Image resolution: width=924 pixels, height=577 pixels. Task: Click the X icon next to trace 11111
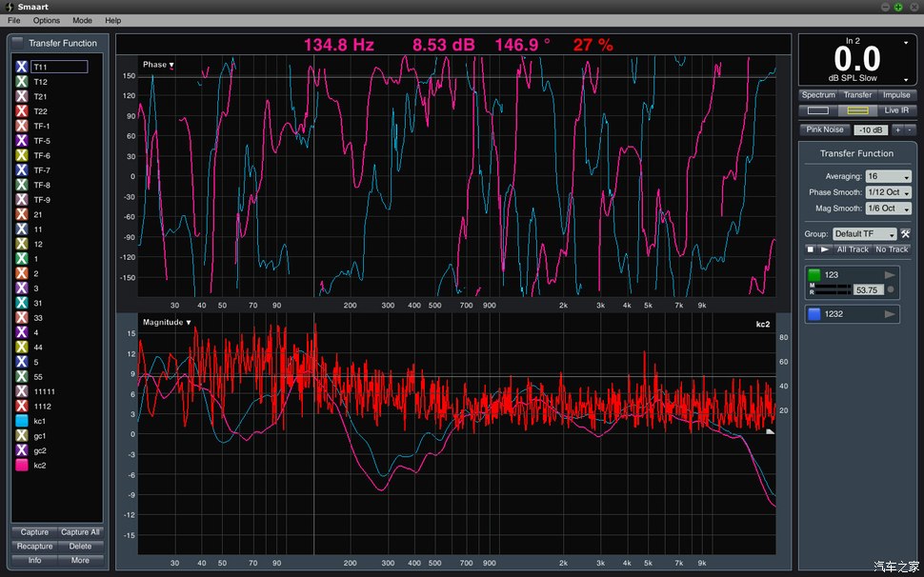(x=22, y=391)
